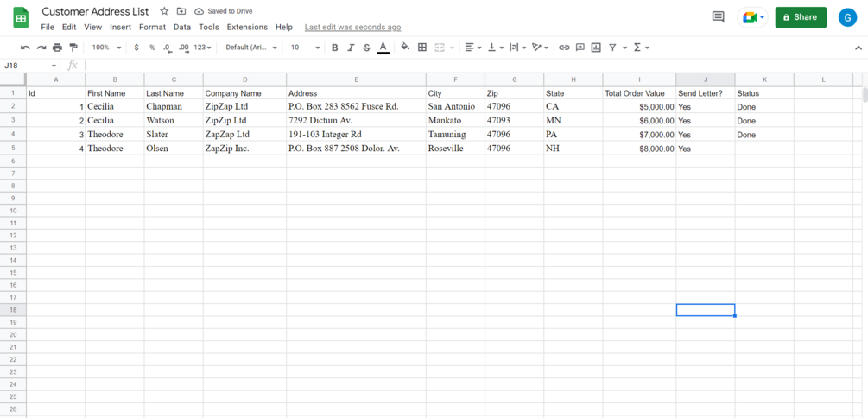
Task: Open the Edit menu
Action: 69,27
